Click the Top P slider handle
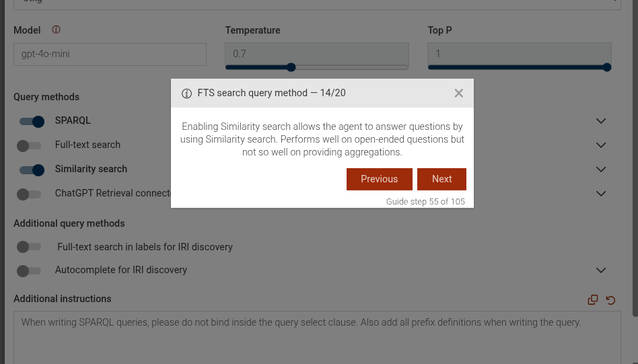 coord(607,67)
